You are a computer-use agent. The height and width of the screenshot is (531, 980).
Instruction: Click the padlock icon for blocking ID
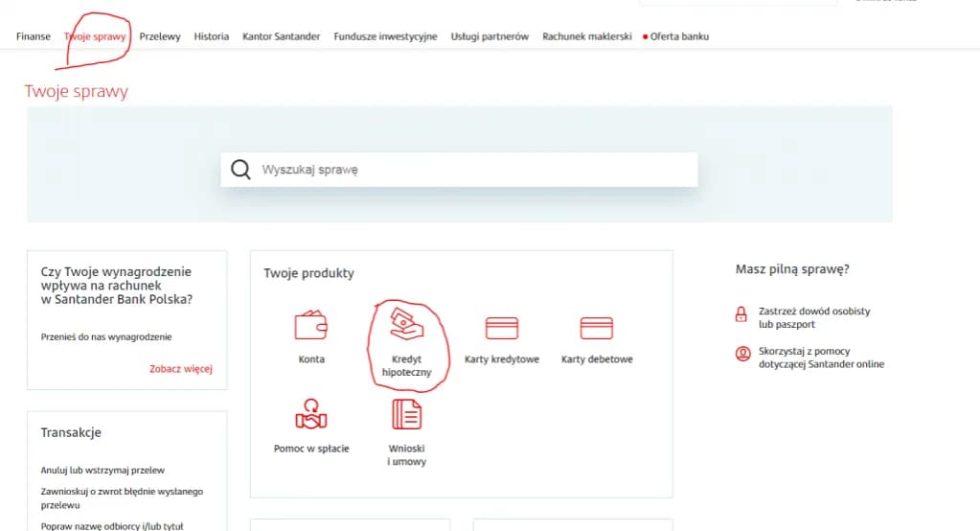point(741,313)
